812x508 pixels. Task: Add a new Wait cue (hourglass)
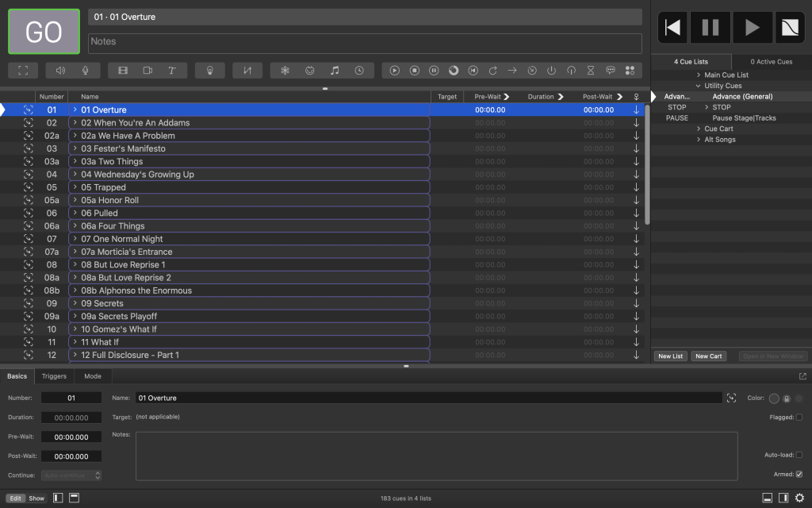click(591, 71)
